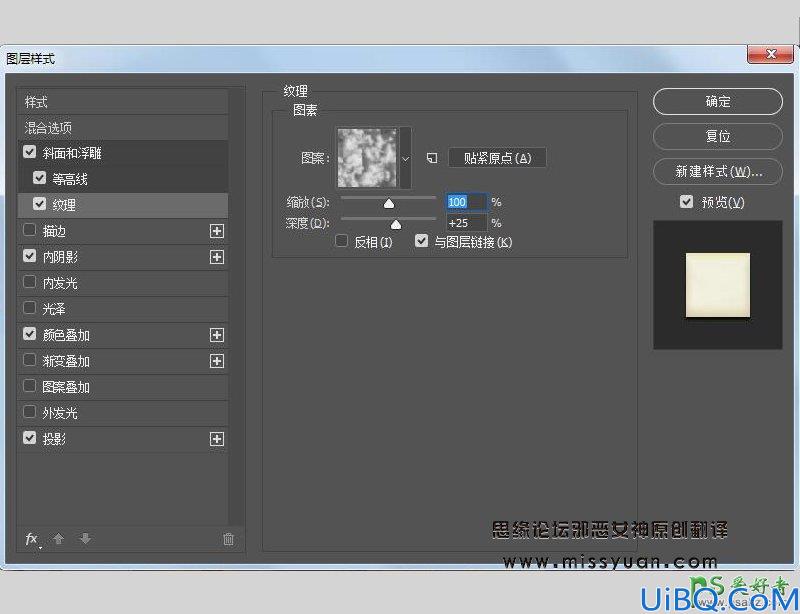Toggle the 纹理 checkbox
Viewport: 800px width, 614px height.
(x=39, y=204)
